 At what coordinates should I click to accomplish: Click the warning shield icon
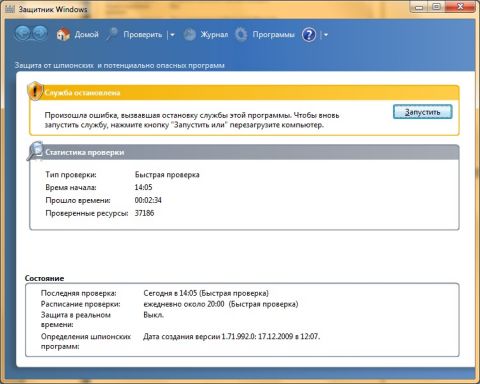35,91
